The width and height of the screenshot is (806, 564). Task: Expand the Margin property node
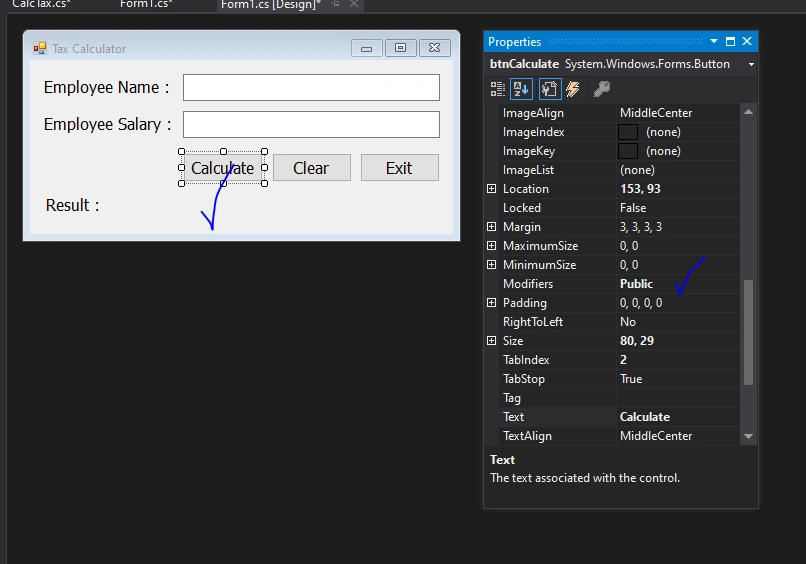(x=491, y=227)
